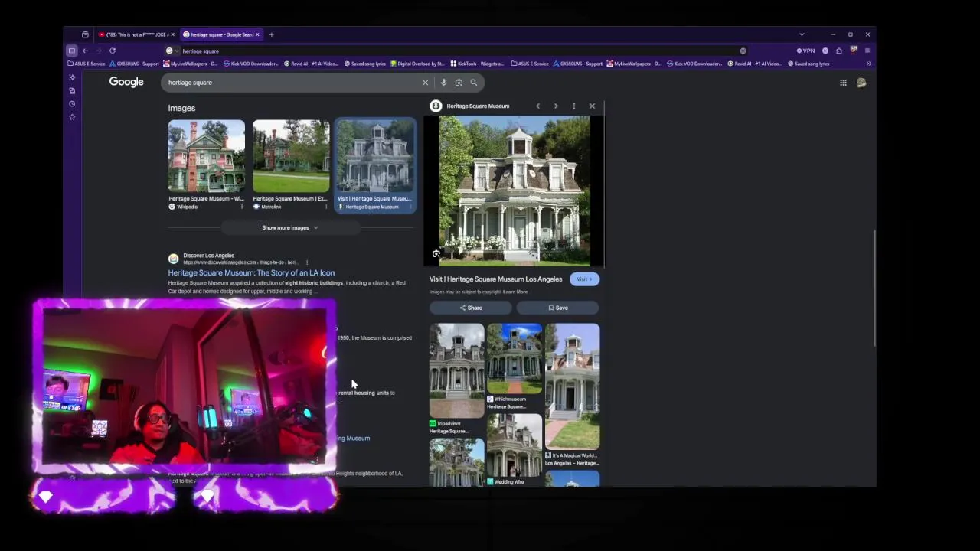Open the Google account avatar
The image size is (980, 551).
(861, 83)
